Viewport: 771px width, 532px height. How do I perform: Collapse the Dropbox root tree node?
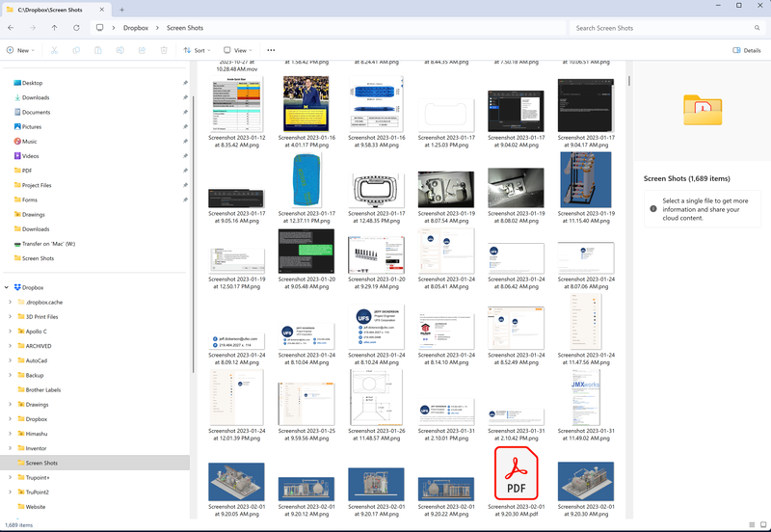(x=7, y=287)
